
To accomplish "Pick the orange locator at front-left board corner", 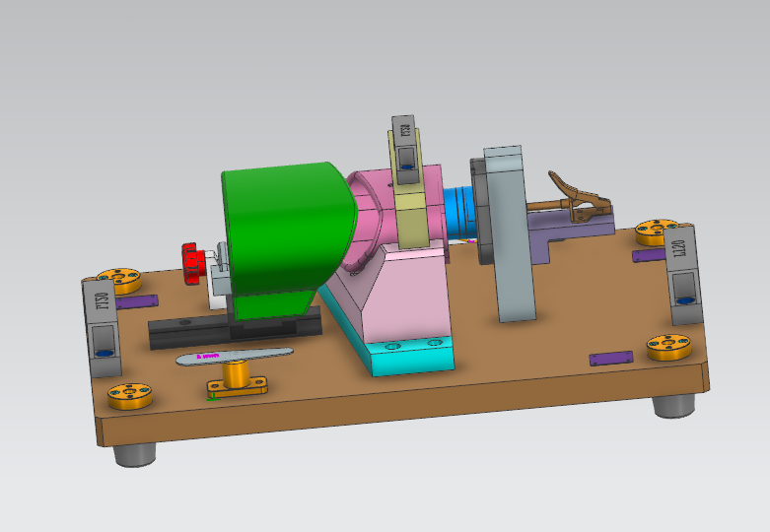I will point(129,396).
